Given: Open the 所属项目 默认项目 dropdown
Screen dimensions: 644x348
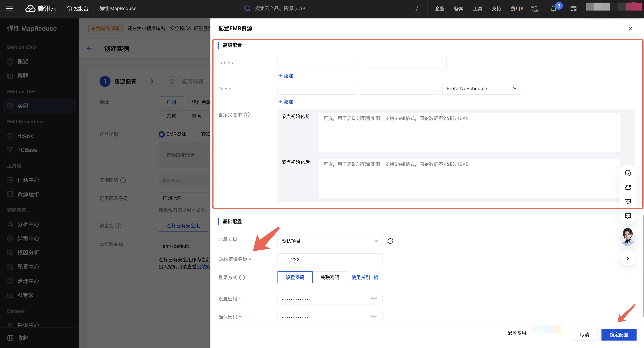Looking at the screenshot, I should click(330, 241).
